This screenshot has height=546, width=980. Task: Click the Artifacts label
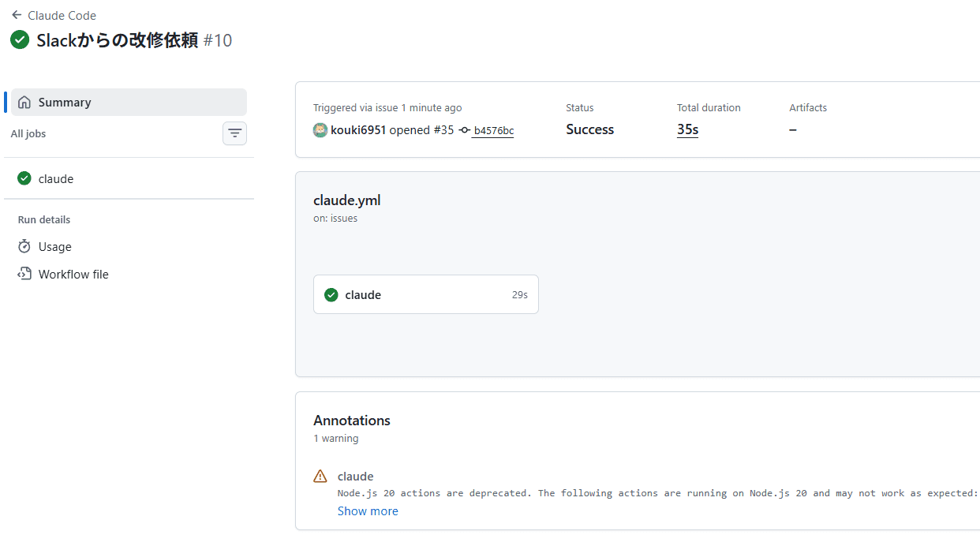[x=808, y=107]
